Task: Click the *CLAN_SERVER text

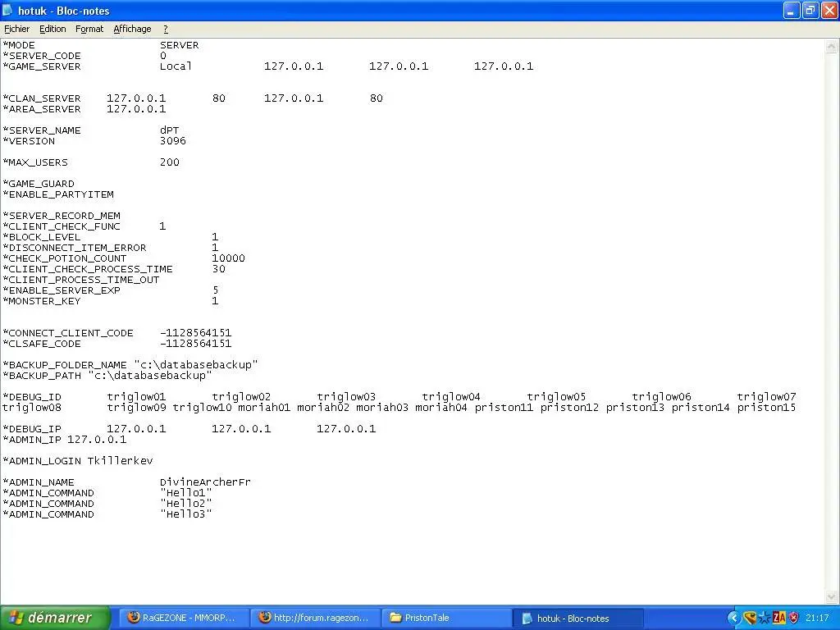Action: tap(42, 98)
